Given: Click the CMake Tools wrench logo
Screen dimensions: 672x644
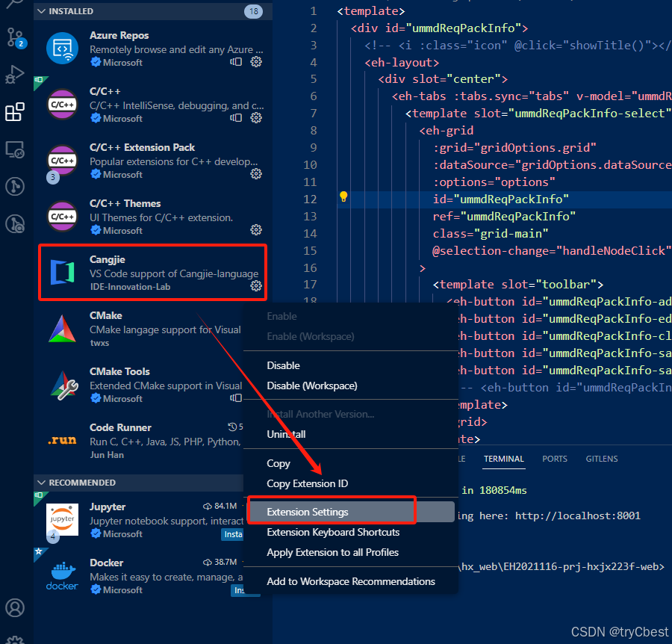Looking at the screenshot, I should click(64, 385).
